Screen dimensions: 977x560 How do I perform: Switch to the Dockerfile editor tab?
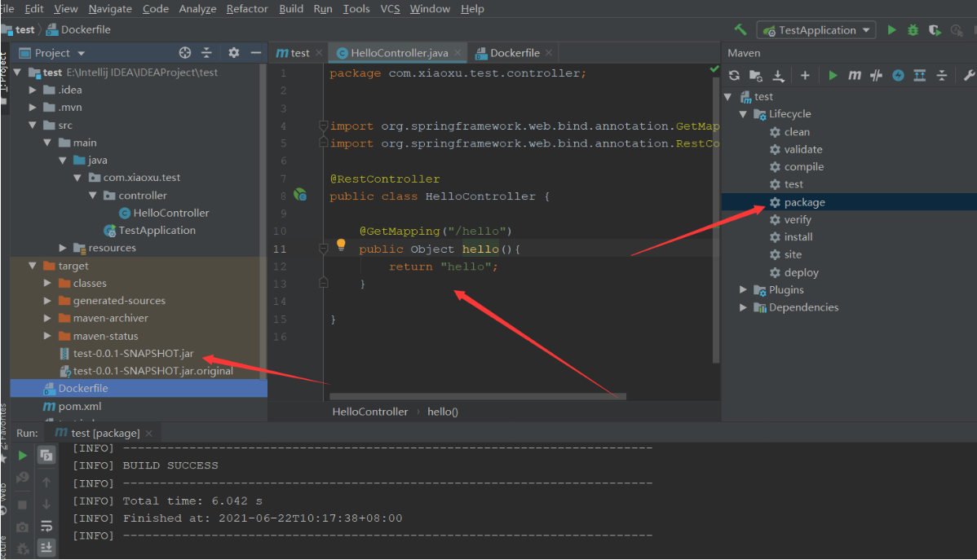(x=515, y=53)
